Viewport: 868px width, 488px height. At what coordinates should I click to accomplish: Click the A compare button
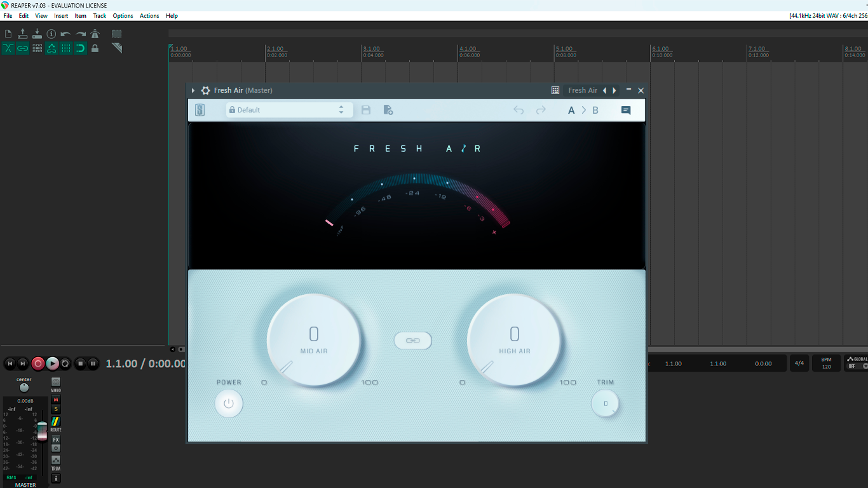(571, 111)
